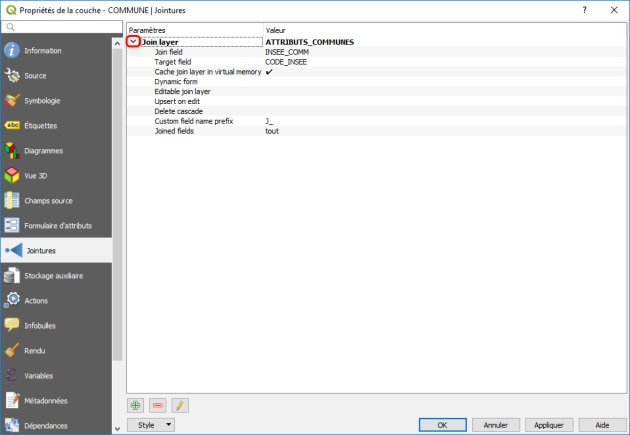Screen dimensions: 630x435
Task: Click the ATTRIBUTS_COMMUNES value
Action: tap(309, 42)
